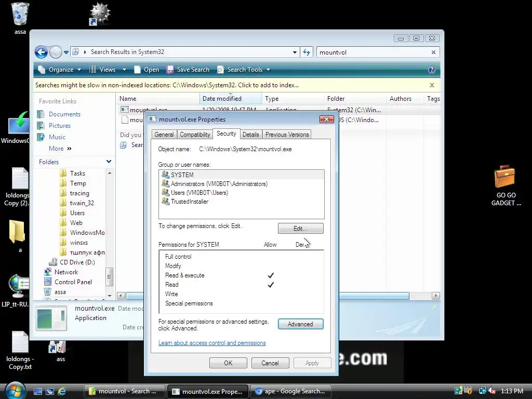Click the mountvol search input field
Screen dimensions: 532x399
pyautogui.click(x=373, y=52)
